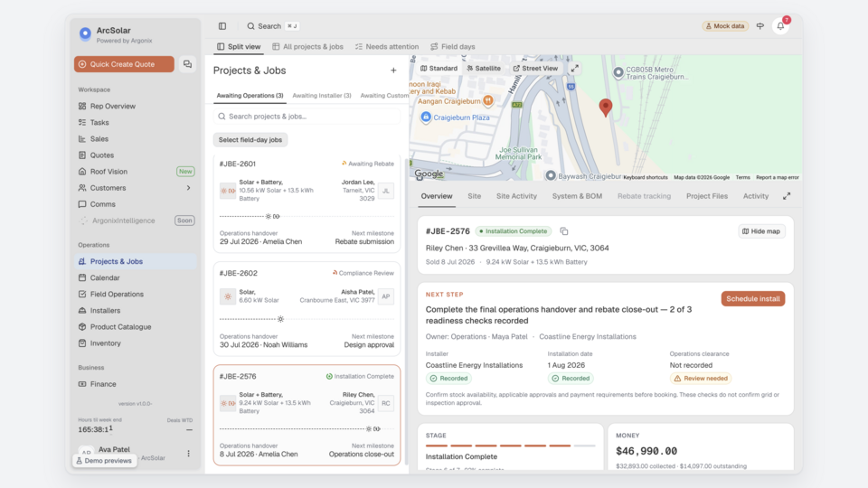Click the Aangan Craigieburn restaurant marker
This screenshot has height=488, width=868.
point(487,100)
